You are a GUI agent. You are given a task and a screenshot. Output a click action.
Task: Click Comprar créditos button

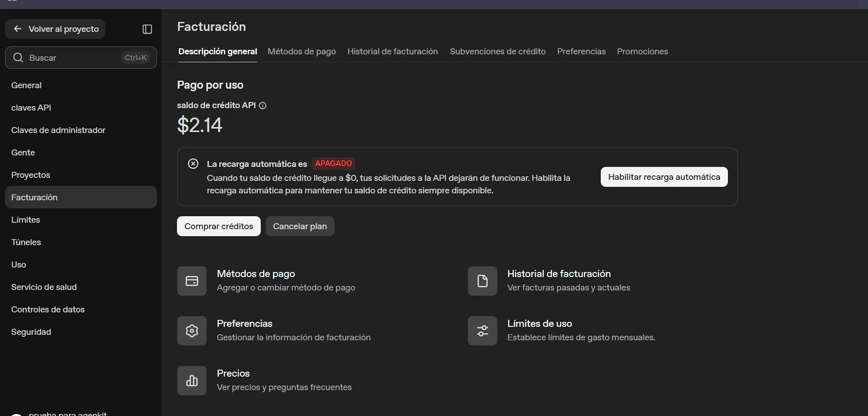[x=219, y=226]
